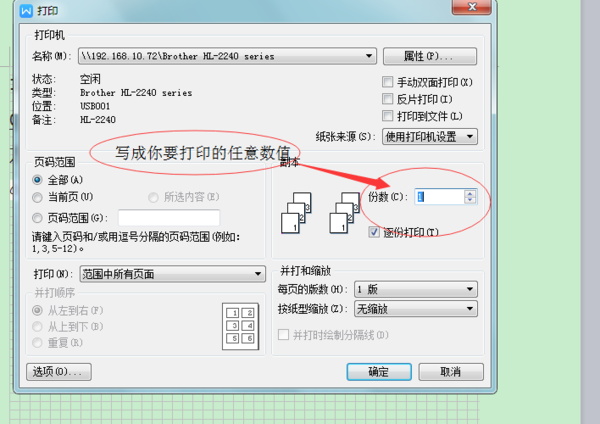Screen dimensions: 600x424
Task: Enable the 手动双面打印 checkbox
Action: pyautogui.click(x=388, y=82)
